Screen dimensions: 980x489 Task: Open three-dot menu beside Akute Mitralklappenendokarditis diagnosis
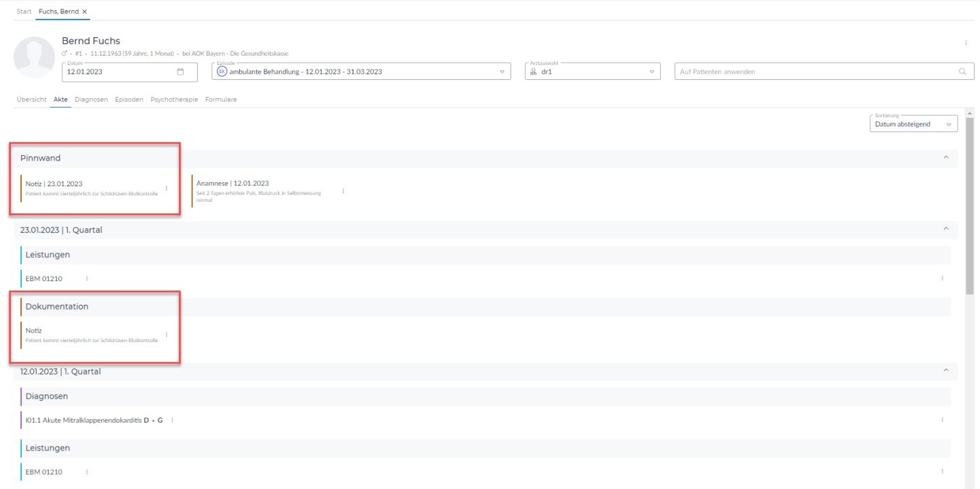pos(172,421)
